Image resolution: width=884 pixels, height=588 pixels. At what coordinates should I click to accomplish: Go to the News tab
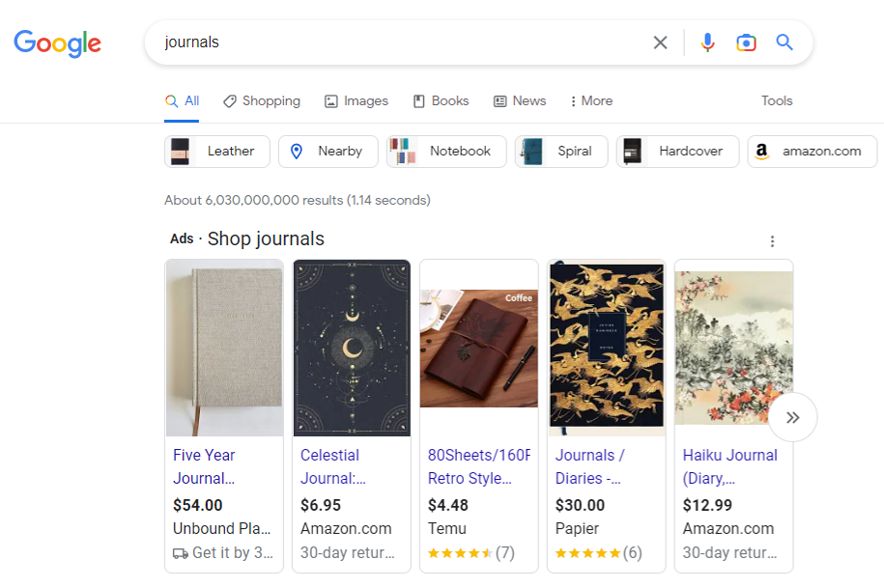[x=520, y=101]
